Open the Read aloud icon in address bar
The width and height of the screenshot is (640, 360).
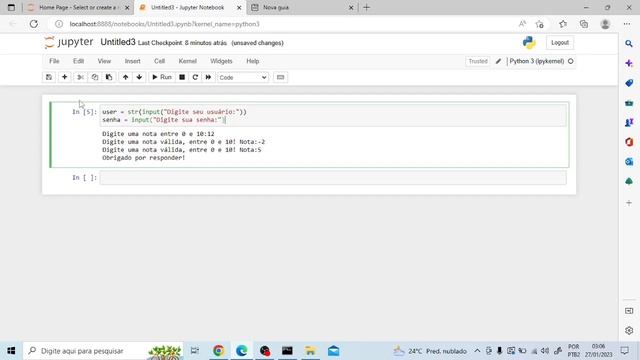522,24
